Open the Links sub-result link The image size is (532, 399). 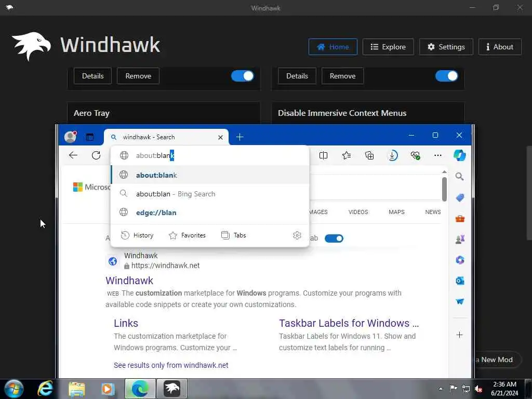(x=126, y=323)
